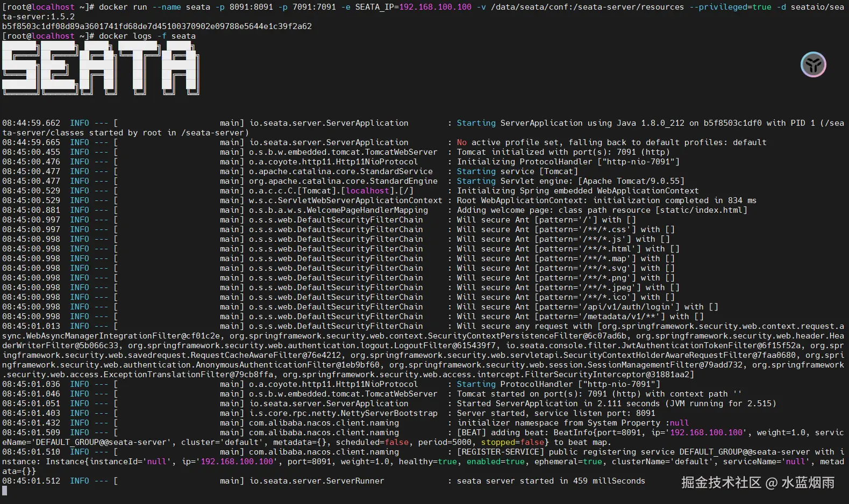Click the timestamp '08:45:01.432'
Viewport: 849px width, 504px height.
31,423
